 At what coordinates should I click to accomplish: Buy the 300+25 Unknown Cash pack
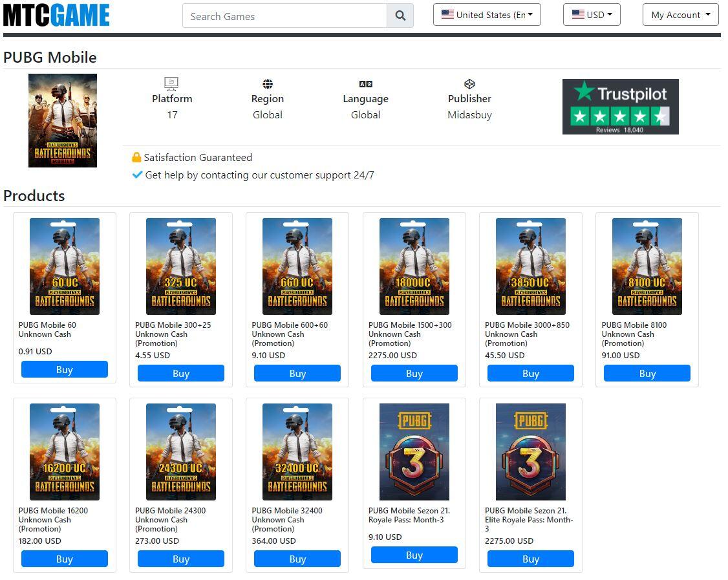coord(181,373)
